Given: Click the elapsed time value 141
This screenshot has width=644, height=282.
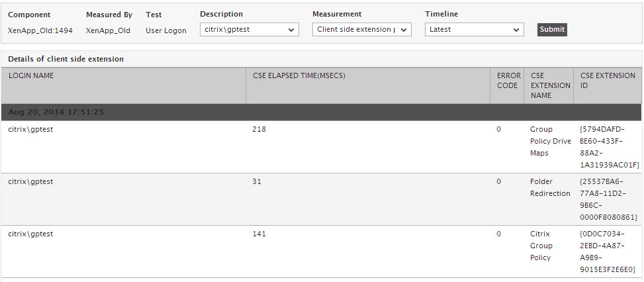Looking at the screenshot, I should (x=259, y=234).
